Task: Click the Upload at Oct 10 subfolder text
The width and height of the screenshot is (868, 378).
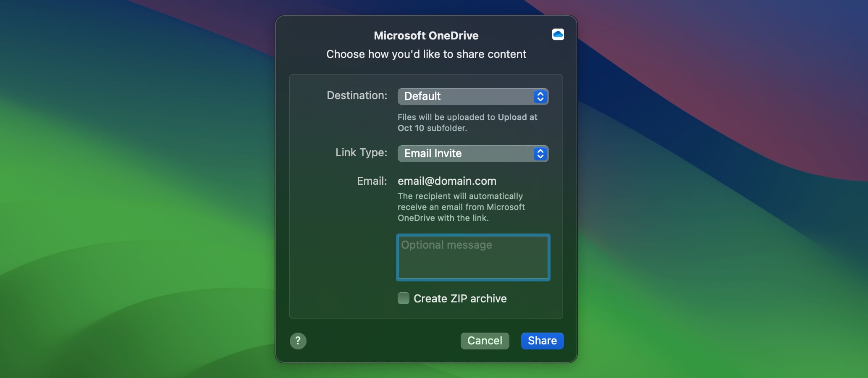Action: [x=467, y=123]
